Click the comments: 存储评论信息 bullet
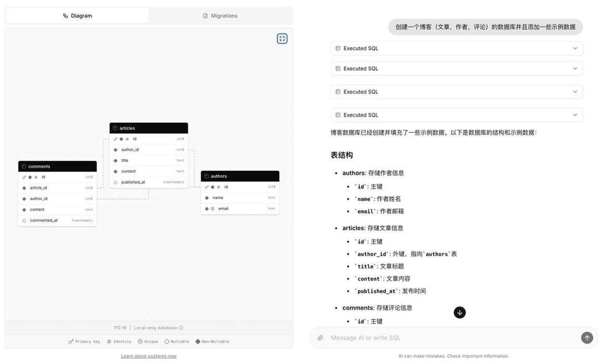 (x=377, y=308)
